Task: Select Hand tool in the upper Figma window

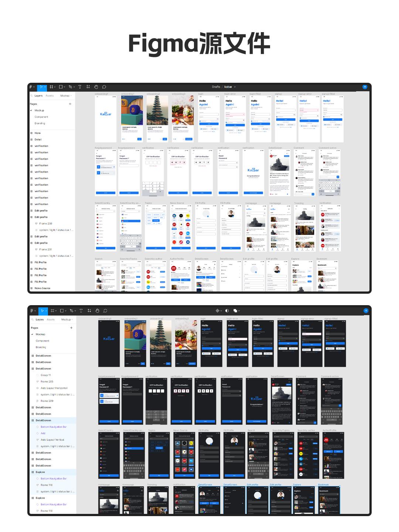Action: (96, 87)
